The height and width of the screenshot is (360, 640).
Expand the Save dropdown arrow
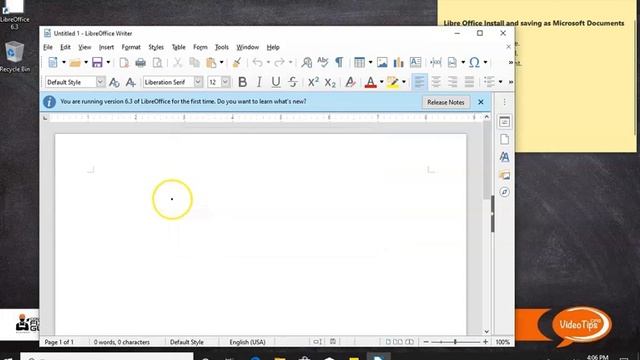(x=108, y=62)
